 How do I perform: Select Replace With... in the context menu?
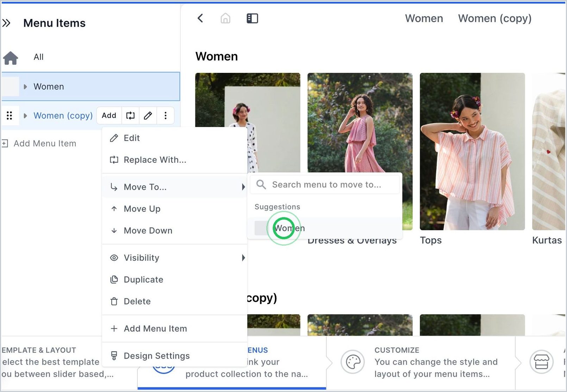tap(175, 160)
